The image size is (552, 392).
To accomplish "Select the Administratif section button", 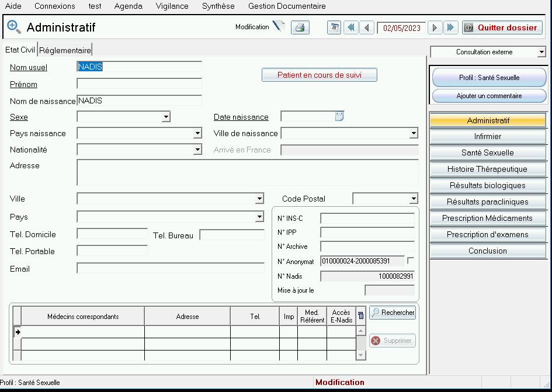I will point(488,120).
